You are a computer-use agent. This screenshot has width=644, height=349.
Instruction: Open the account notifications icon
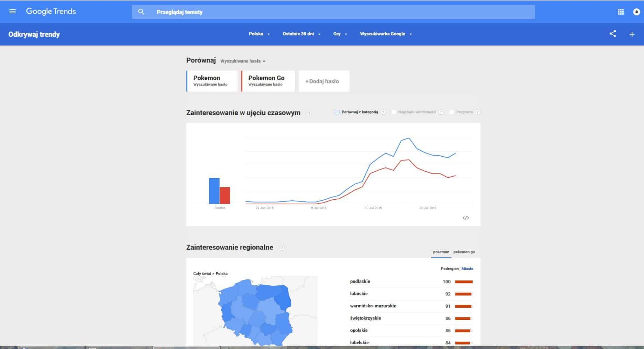click(x=636, y=12)
